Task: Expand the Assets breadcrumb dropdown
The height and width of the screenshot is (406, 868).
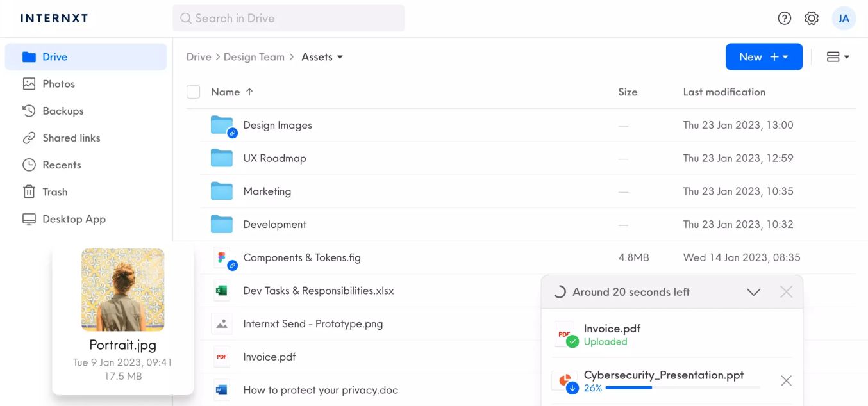Action: tap(340, 56)
